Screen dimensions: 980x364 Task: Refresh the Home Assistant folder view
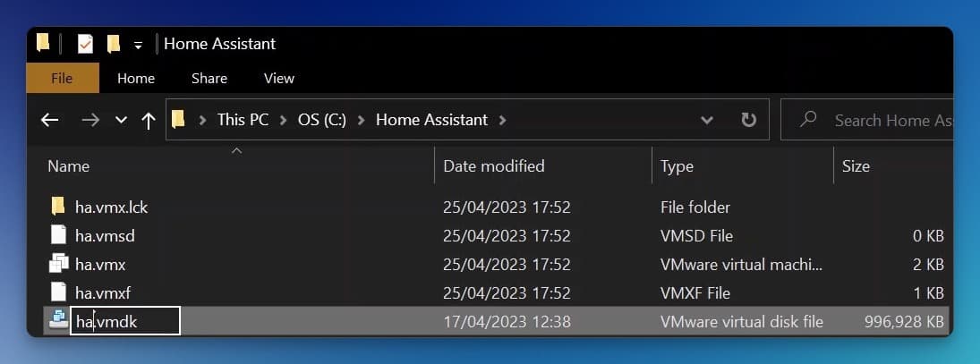[x=749, y=120]
